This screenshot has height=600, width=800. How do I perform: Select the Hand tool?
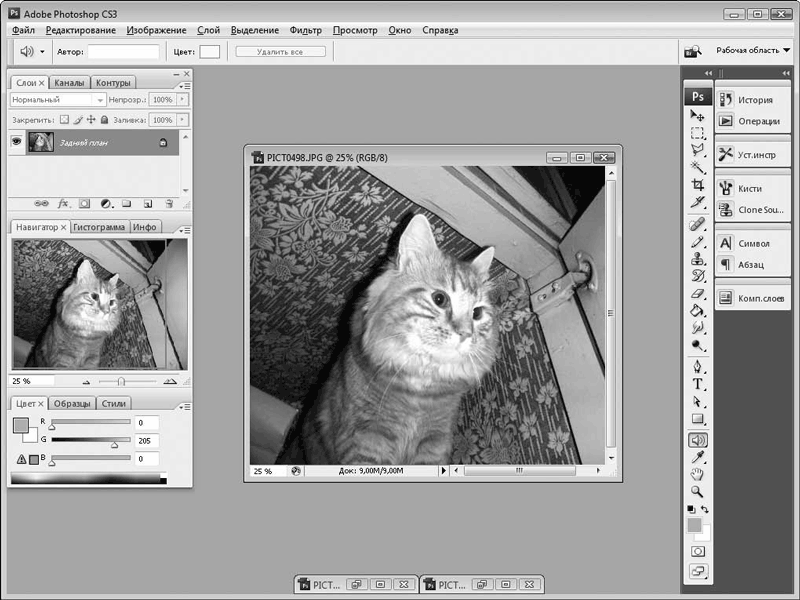coord(698,474)
